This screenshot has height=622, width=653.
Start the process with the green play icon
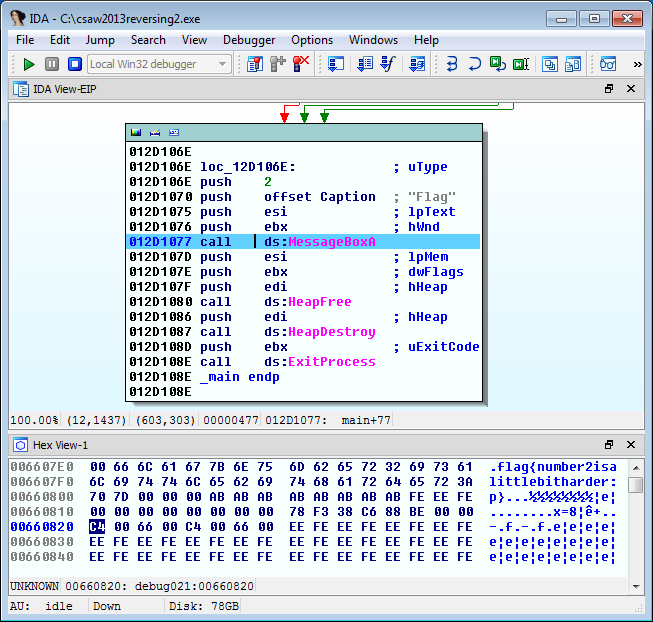pos(29,65)
